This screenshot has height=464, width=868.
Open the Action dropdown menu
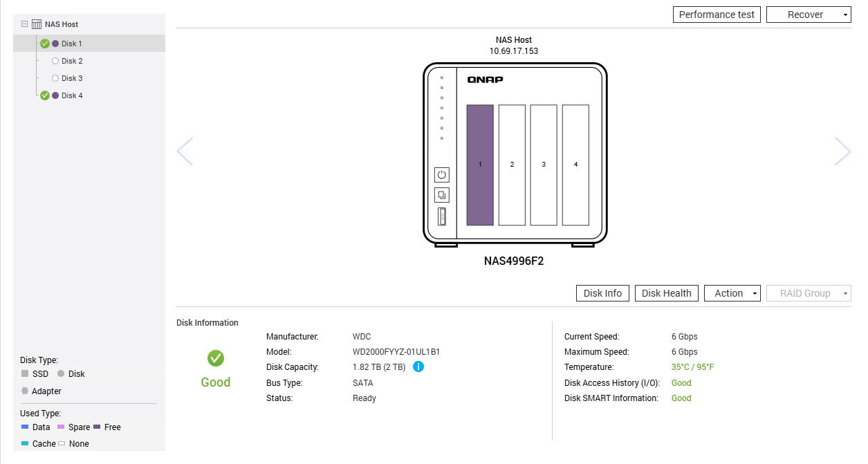pyautogui.click(x=732, y=293)
